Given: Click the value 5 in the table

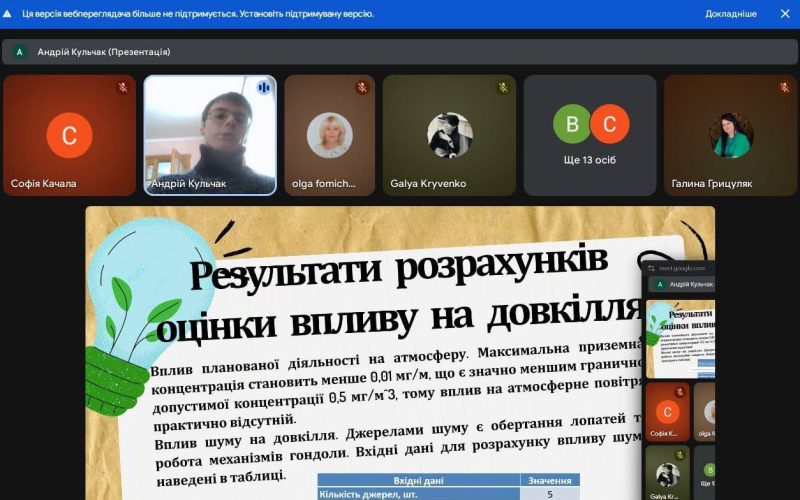Looking at the screenshot, I should 549,493.
